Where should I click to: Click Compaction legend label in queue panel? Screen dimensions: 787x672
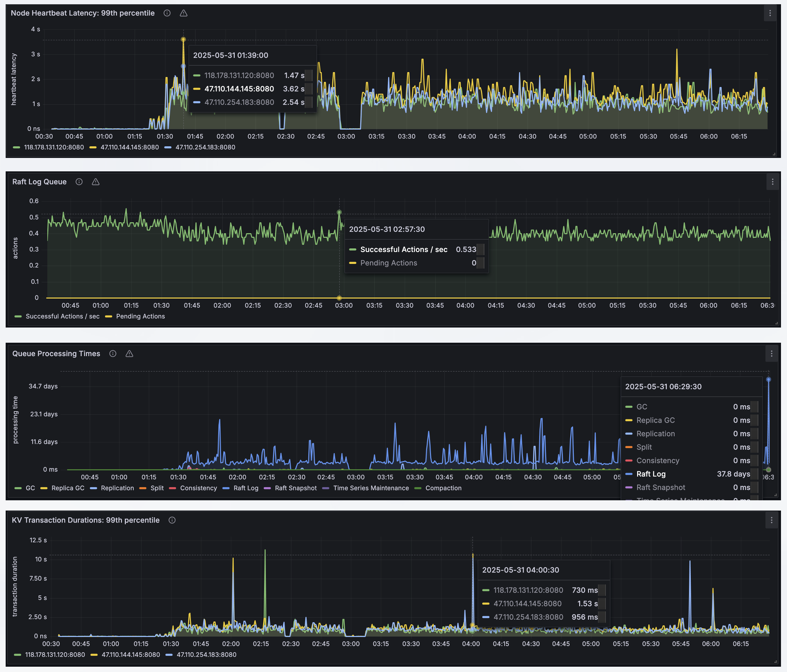pyautogui.click(x=443, y=488)
